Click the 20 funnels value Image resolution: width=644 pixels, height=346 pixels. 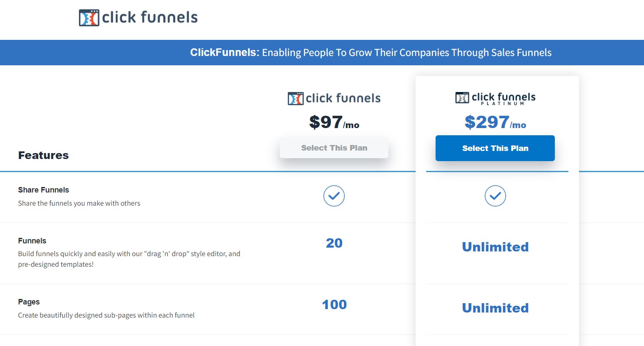[x=334, y=243]
